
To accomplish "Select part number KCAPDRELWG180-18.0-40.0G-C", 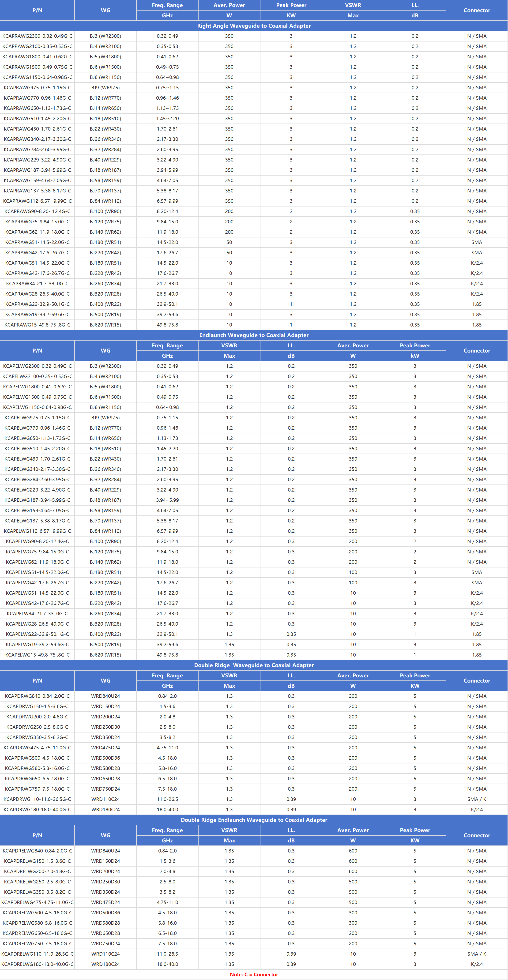I will [x=37, y=964].
